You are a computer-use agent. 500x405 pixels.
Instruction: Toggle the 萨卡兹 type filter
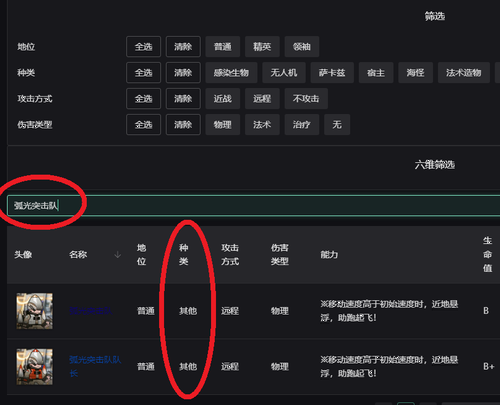click(332, 73)
